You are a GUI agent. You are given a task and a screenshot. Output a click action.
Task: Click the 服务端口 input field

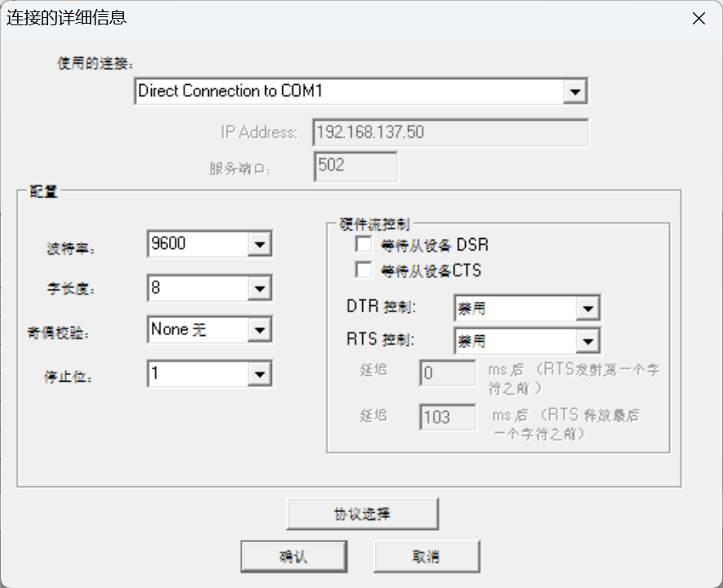pyautogui.click(x=355, y=166)
